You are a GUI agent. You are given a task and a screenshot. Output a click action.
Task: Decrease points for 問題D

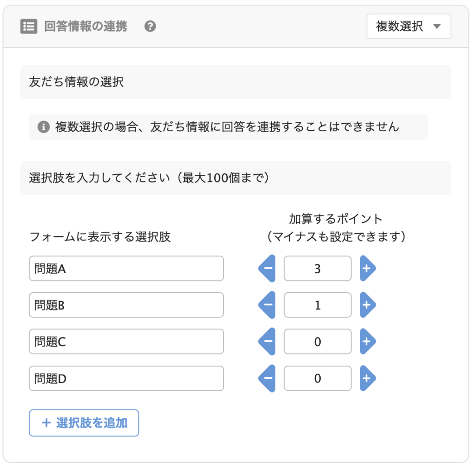267,378
